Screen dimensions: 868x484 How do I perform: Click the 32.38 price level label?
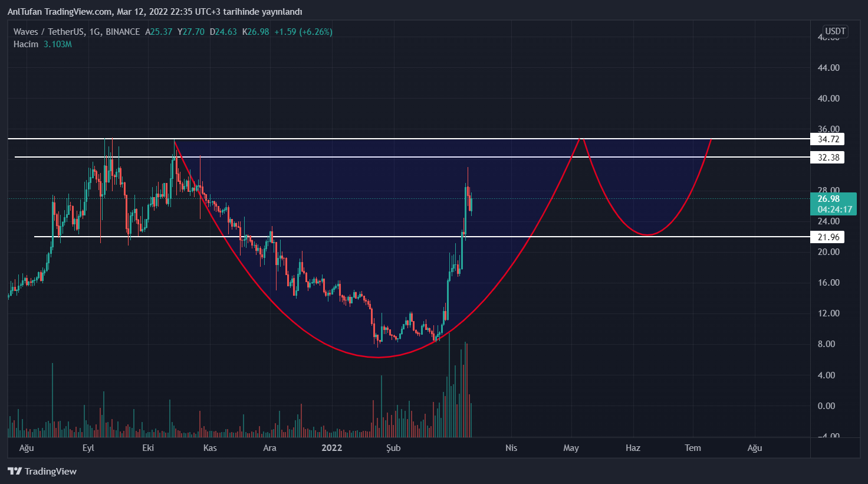(828, 158)
